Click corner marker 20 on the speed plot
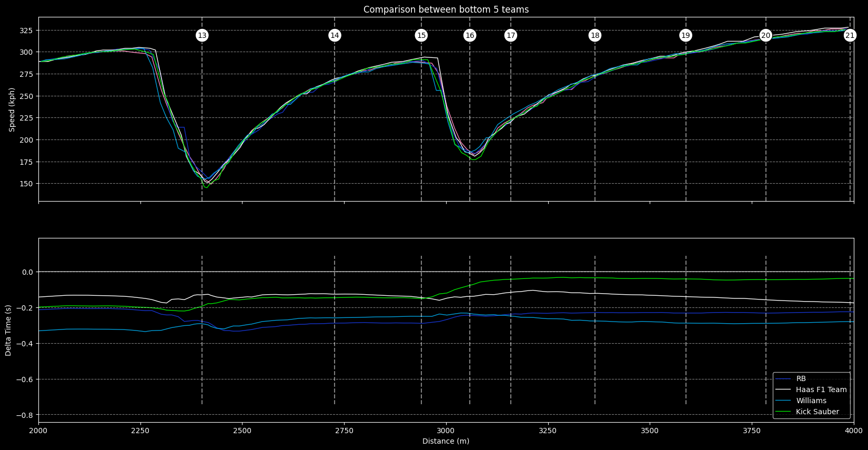Image resolution: width=868 pixels, height=450 pixels. pyautogui.click(x=766, y=35)
